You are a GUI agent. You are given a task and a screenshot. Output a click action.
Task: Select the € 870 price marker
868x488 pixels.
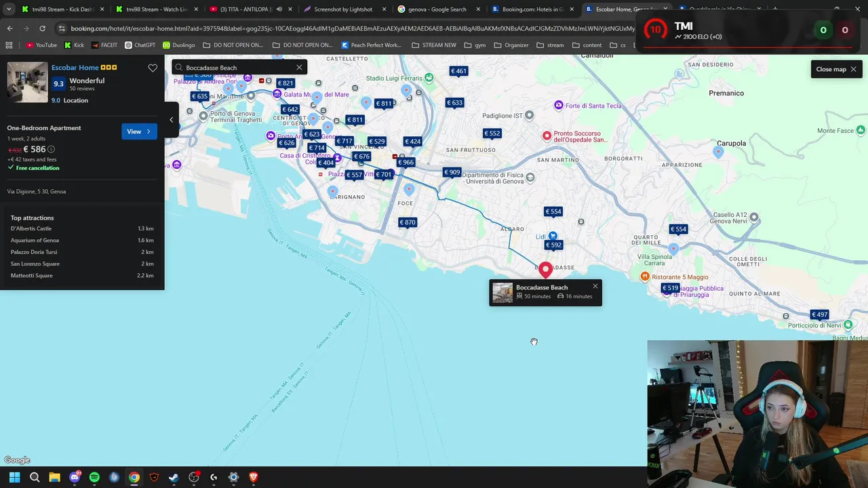pos(407,222)
